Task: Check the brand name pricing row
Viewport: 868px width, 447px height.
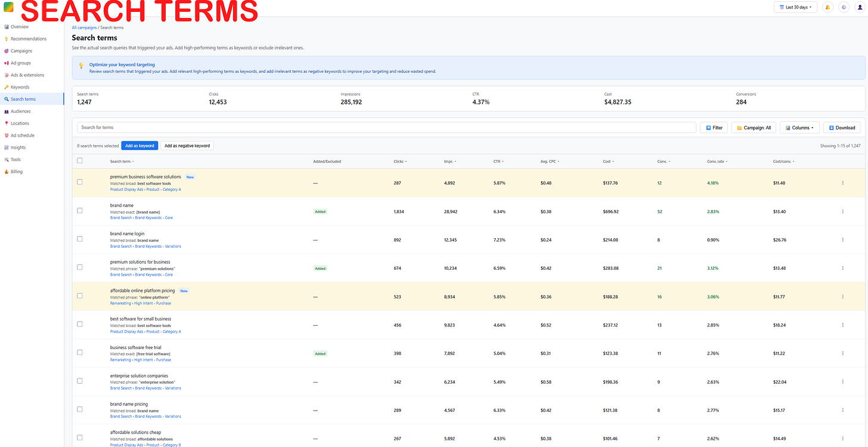Action: 80,409
